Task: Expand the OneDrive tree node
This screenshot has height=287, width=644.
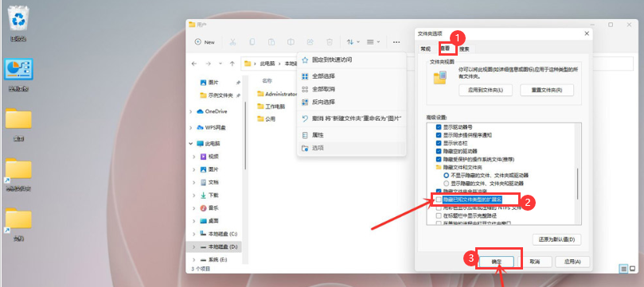Action: pos(190,111)
